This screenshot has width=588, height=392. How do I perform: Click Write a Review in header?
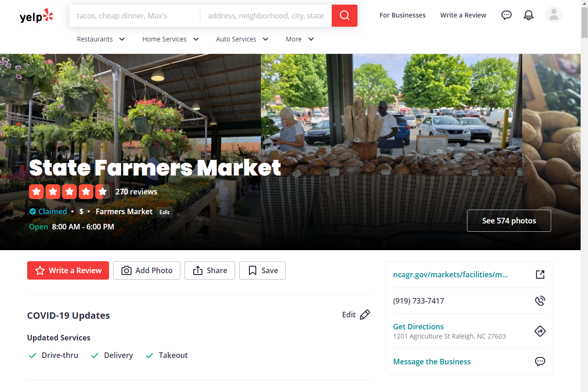click(463, 15)
